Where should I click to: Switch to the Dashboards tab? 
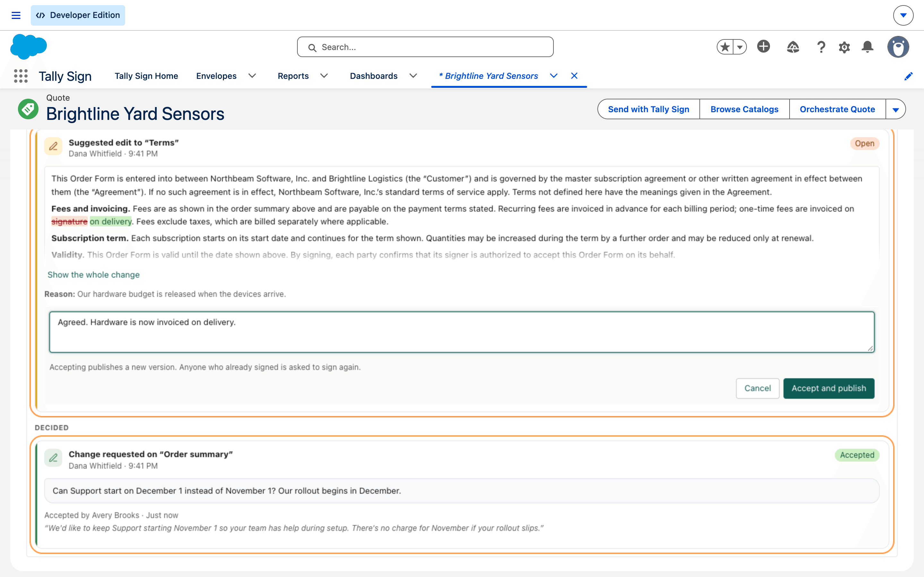pyautogui.click(x=373, y=76)
